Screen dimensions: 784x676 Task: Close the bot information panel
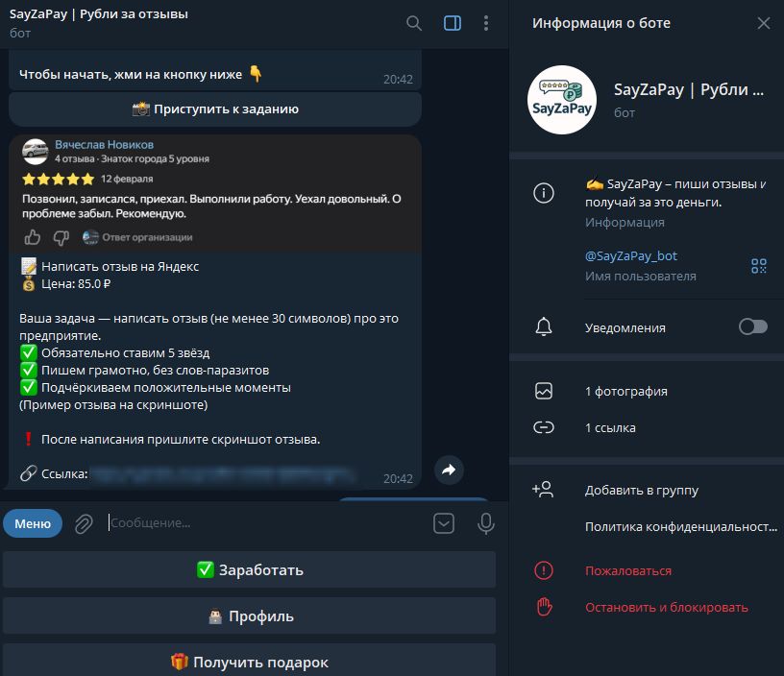(x=764, y=23)
